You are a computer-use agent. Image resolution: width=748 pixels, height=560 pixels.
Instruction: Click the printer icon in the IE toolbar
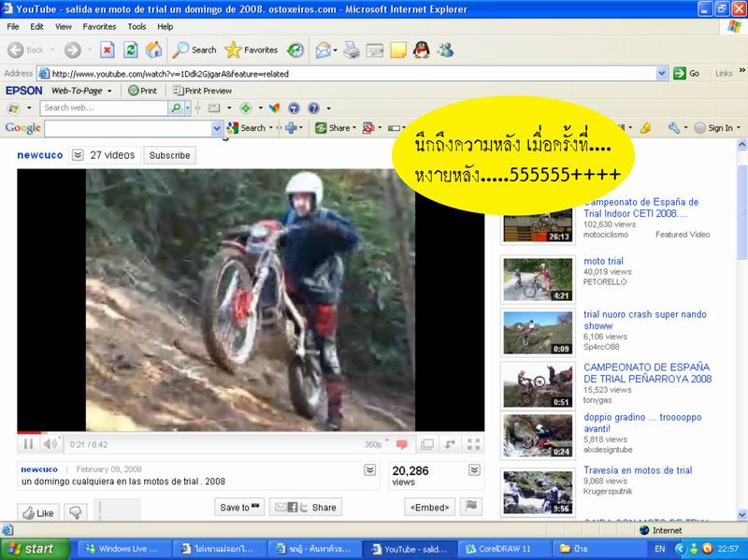tap(352, 50)
